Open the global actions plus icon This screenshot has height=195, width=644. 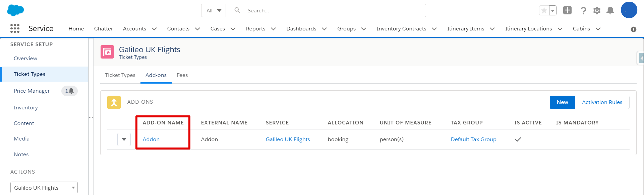567,10
